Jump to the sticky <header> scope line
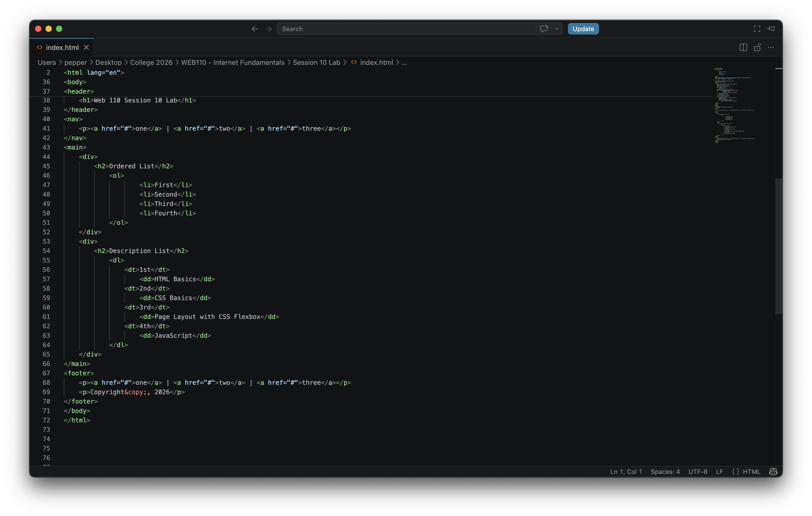This screenshot has height=516, width=812. 79,91
